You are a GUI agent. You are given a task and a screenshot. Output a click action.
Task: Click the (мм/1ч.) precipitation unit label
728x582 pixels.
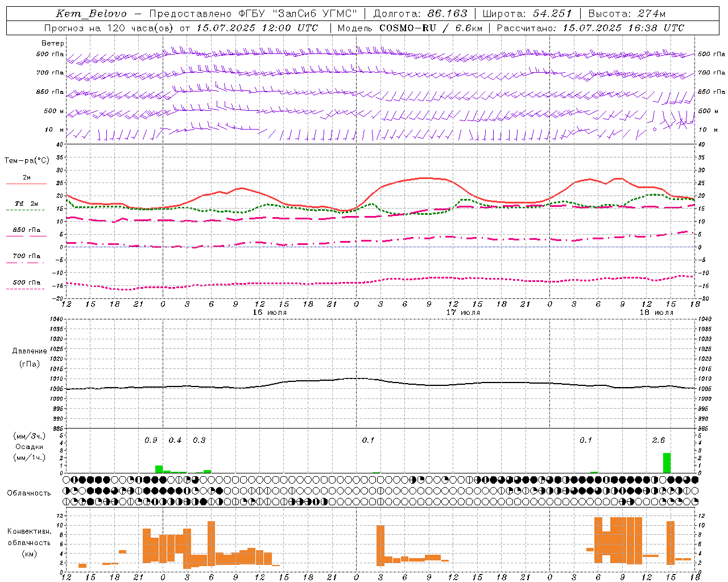(x=29, y=458)
